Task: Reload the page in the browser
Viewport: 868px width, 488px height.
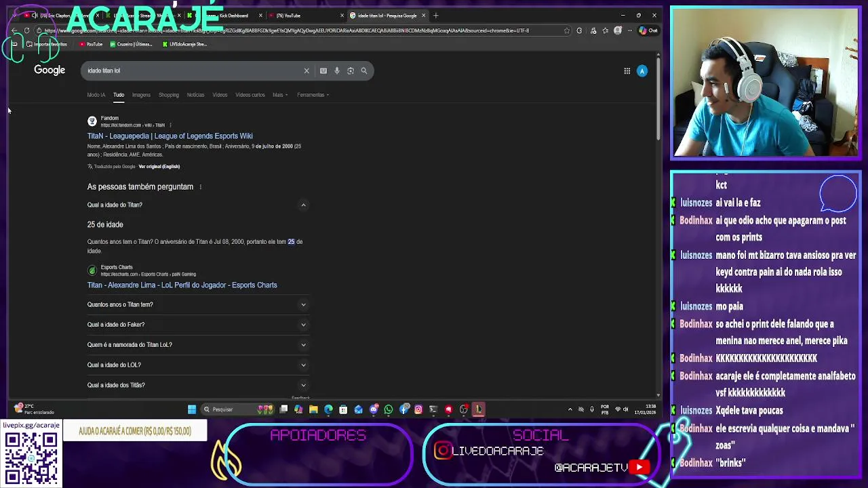Action: point(26,30)
